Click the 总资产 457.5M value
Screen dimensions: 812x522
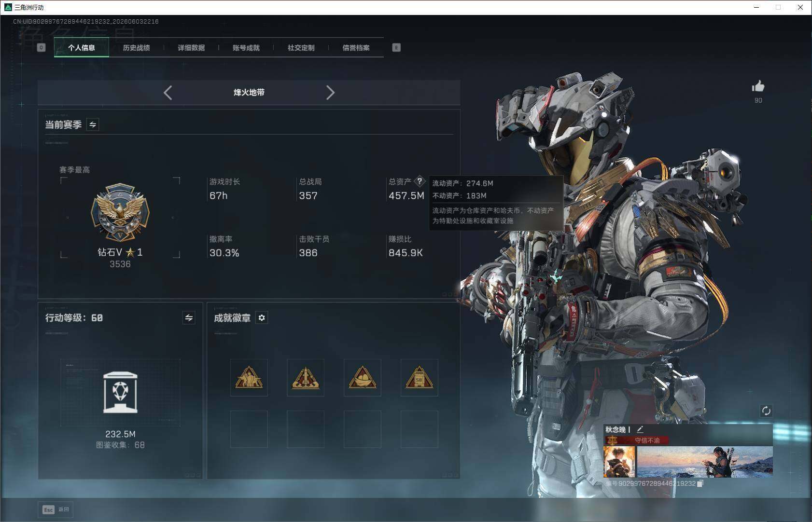(406, 196)
